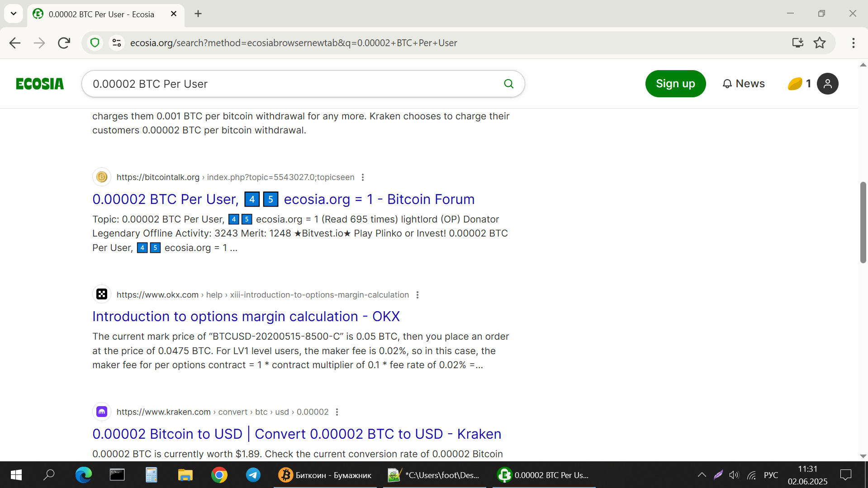Reload the current page
Viewport: 868px width, 488px height.
click(64, 43)
